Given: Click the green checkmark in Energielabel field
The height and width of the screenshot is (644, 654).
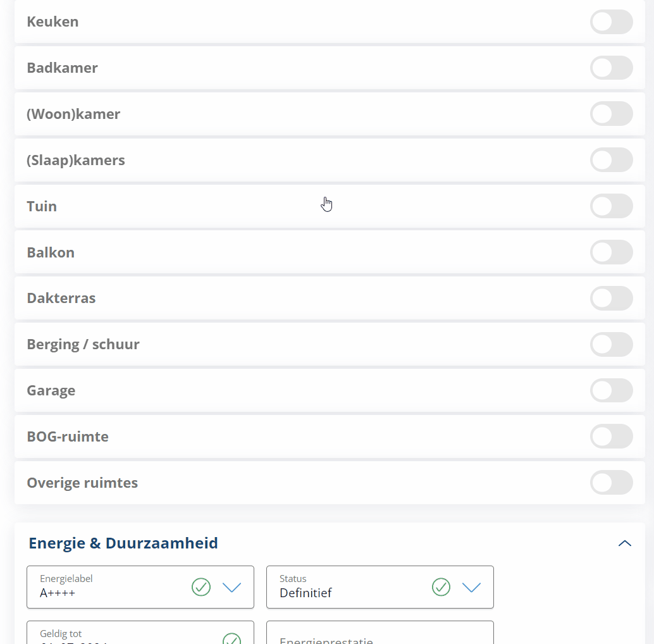Looking at the screenshot, I should (x=201, y=587).
